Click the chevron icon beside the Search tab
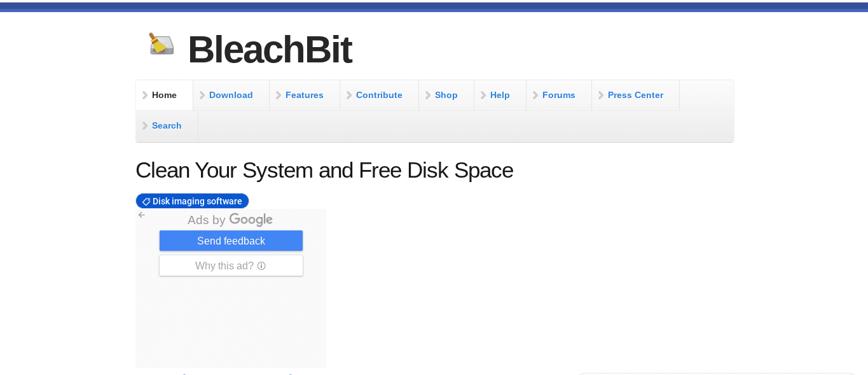 coord(146,125)
